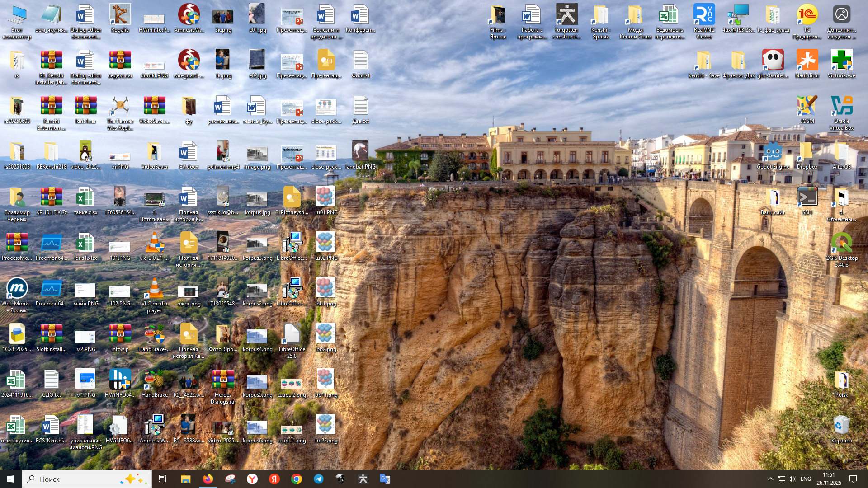Expand hidden system tray icons
This screenshot has width=868, height=488.
click(x=770, y=479)
